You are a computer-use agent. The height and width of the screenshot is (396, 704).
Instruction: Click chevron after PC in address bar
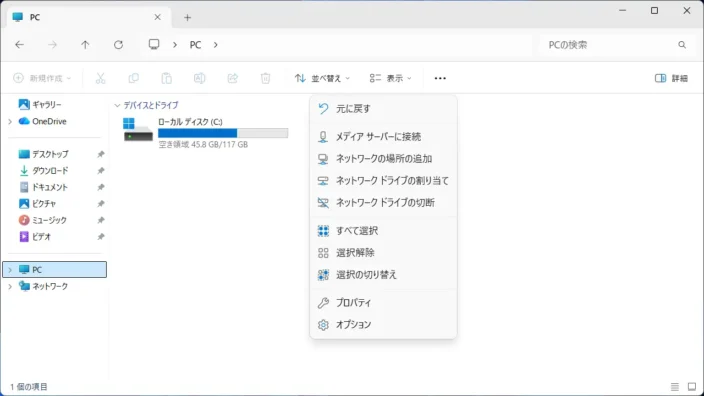click(216, 45)
